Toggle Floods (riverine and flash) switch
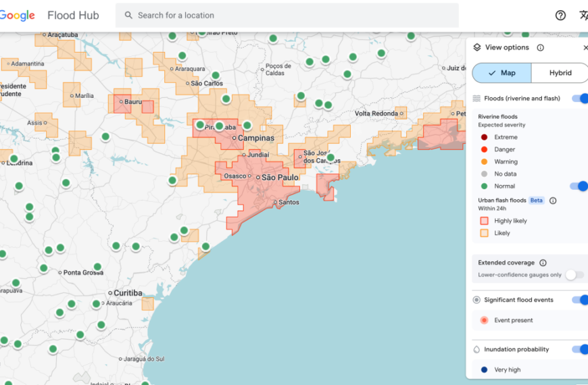The height and width of the screenshot is (385, 588). (x=580, y=99)
